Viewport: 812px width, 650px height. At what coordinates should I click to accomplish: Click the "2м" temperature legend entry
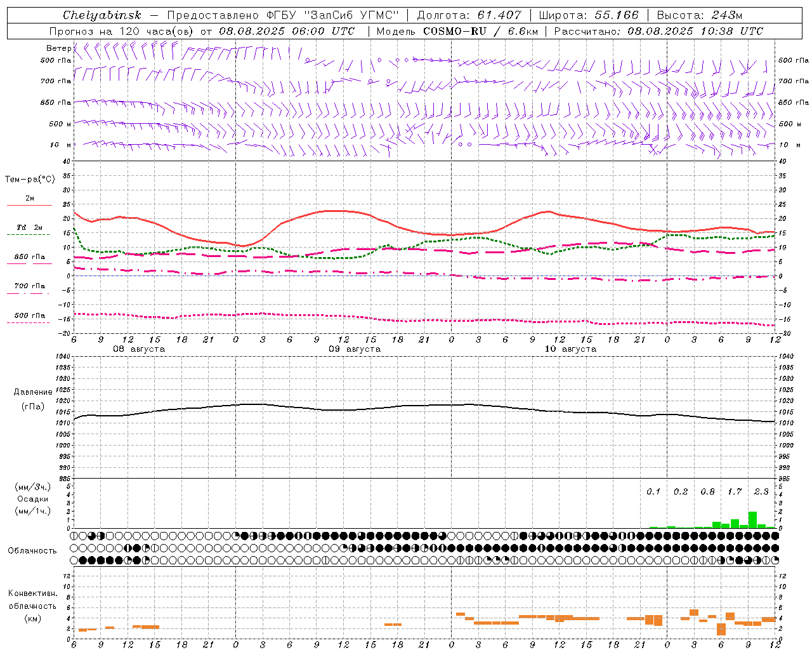click(x=30, y=199)
